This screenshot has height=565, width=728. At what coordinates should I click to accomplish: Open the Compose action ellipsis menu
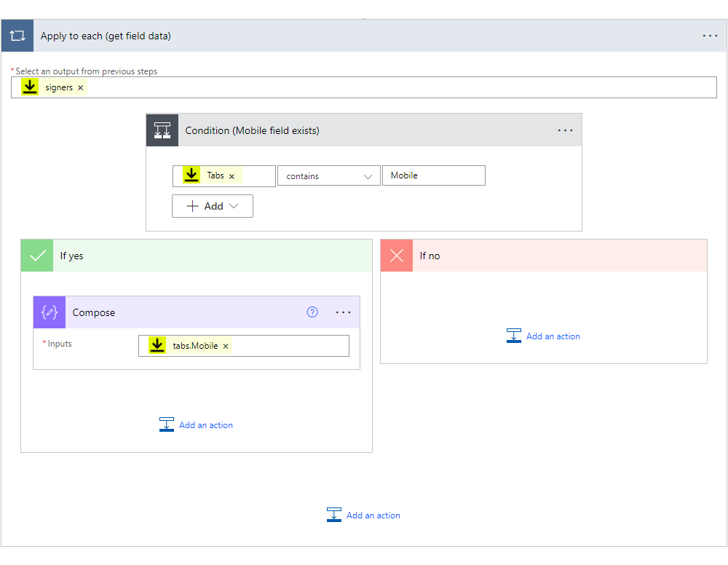pos(342,312)
